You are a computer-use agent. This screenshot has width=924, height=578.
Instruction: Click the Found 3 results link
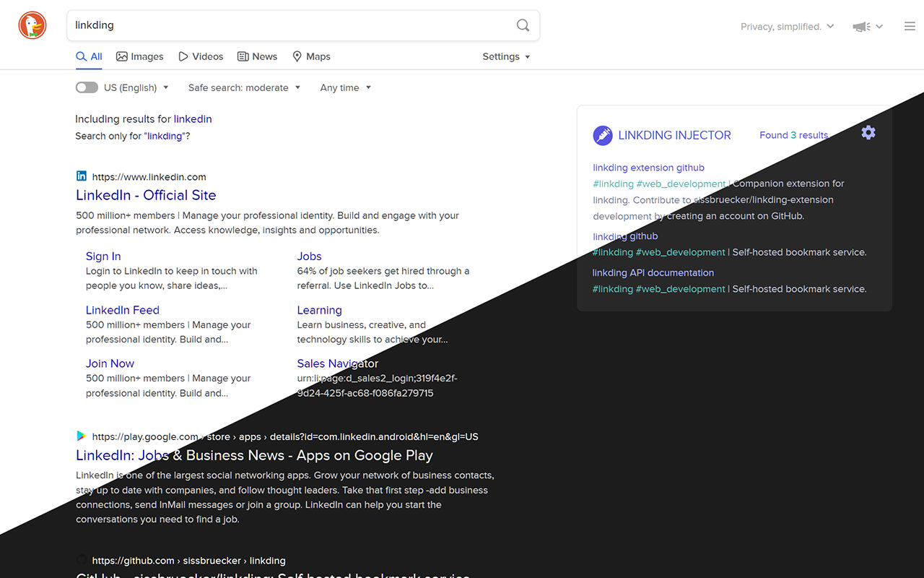point(793,135)
